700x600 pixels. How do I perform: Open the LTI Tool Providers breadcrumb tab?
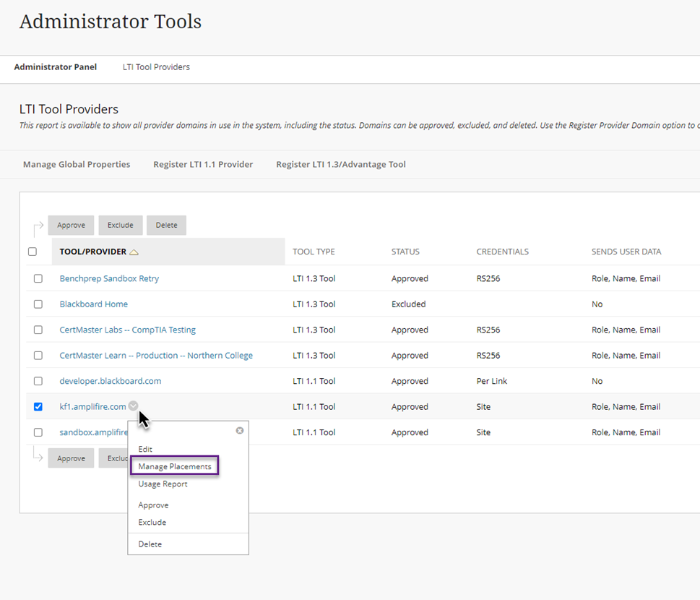coord(156,67)
